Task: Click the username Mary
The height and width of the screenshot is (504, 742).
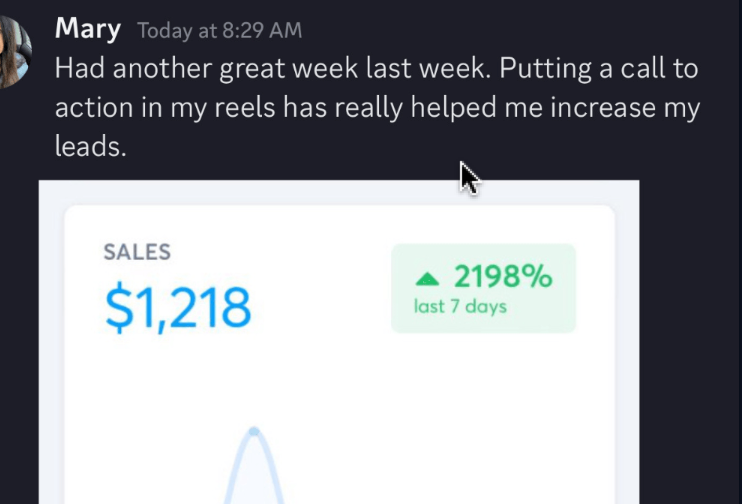Action: tap(88, 29)
